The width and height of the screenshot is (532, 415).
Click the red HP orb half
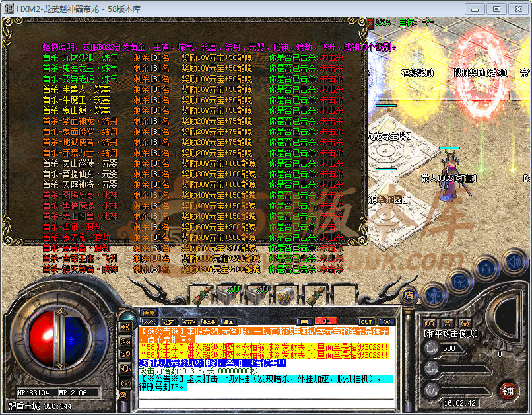42,339
